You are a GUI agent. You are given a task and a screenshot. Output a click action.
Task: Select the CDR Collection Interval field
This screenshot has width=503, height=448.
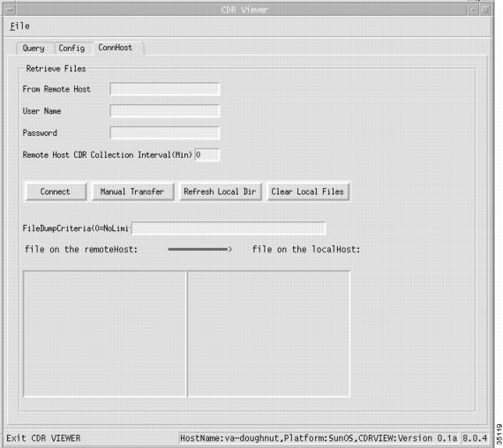tap(207, 155)
